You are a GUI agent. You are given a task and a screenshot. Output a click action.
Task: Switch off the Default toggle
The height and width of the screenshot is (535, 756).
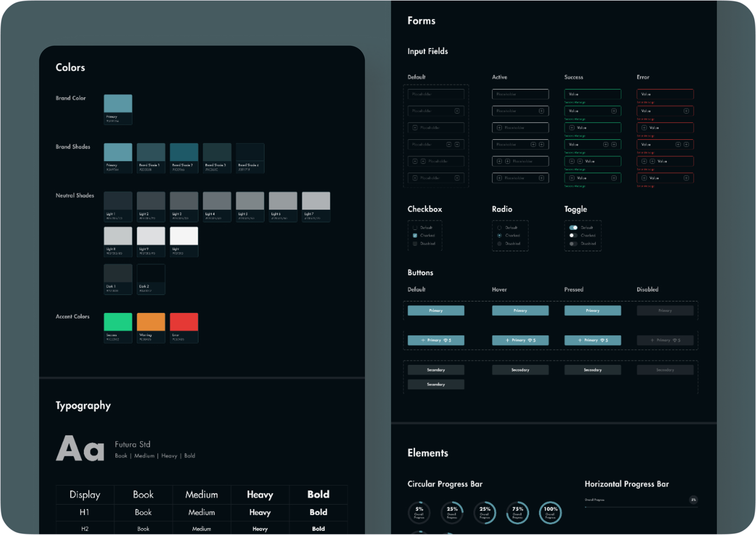[x=573, y=228]
